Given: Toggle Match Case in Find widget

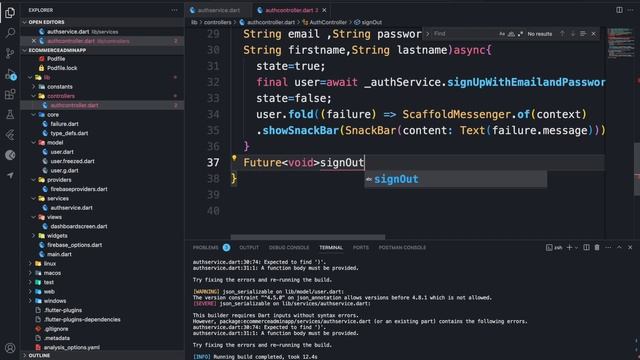Looking at the screenshot, I should click(x=502, y=34).
